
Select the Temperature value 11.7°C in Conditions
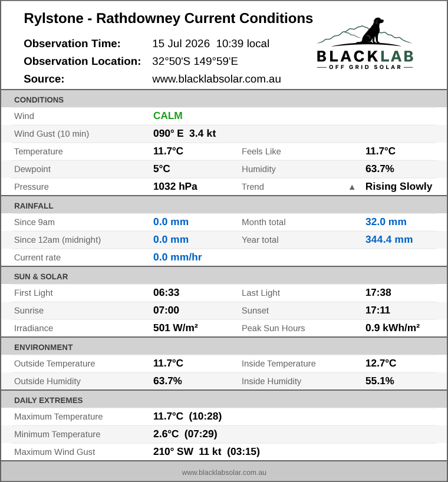168,151
